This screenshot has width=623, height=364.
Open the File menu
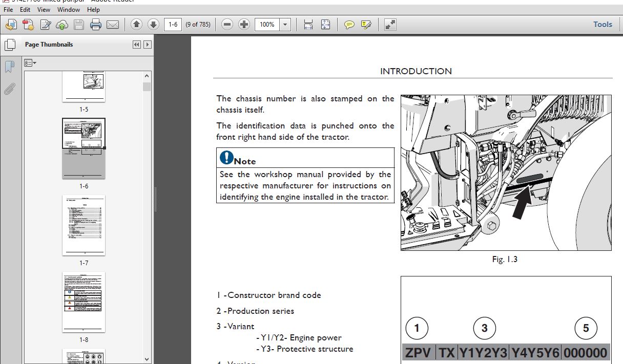coord(8,9)
